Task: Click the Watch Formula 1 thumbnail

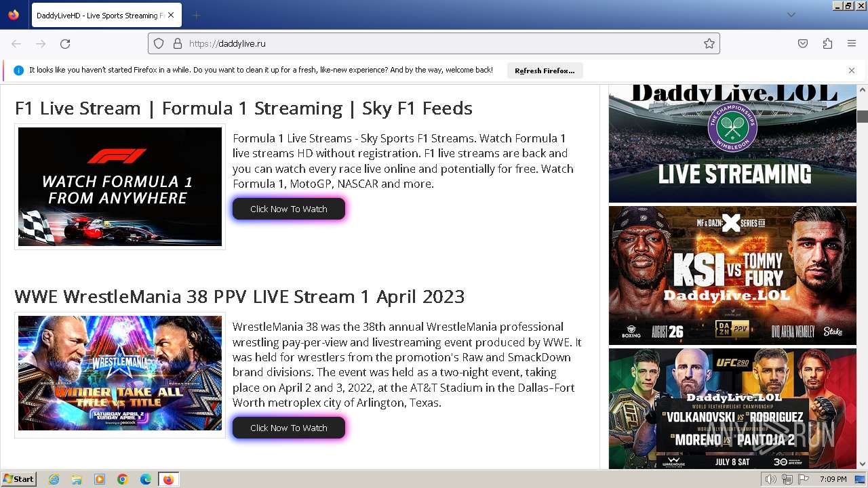Action: tap(120, 186)
